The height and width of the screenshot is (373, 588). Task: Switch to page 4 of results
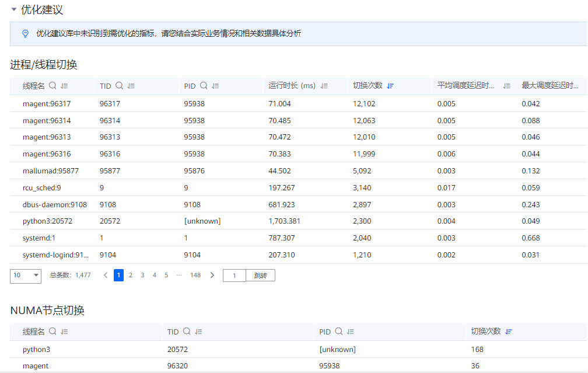point(155,276)
